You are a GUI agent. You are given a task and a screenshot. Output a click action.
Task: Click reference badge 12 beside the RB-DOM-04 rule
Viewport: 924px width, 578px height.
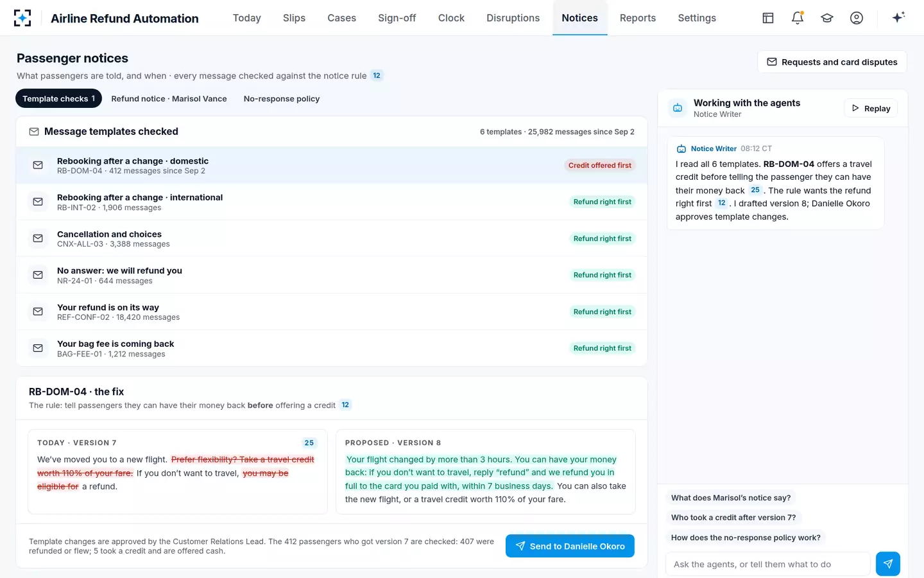point(345,405)
